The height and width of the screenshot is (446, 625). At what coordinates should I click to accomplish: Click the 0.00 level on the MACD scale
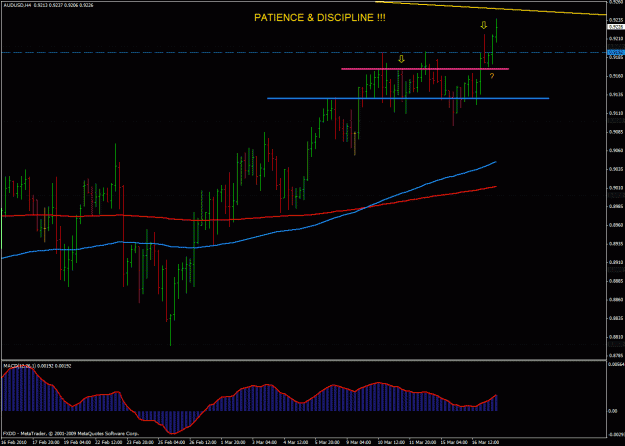[x=613, y=411]
